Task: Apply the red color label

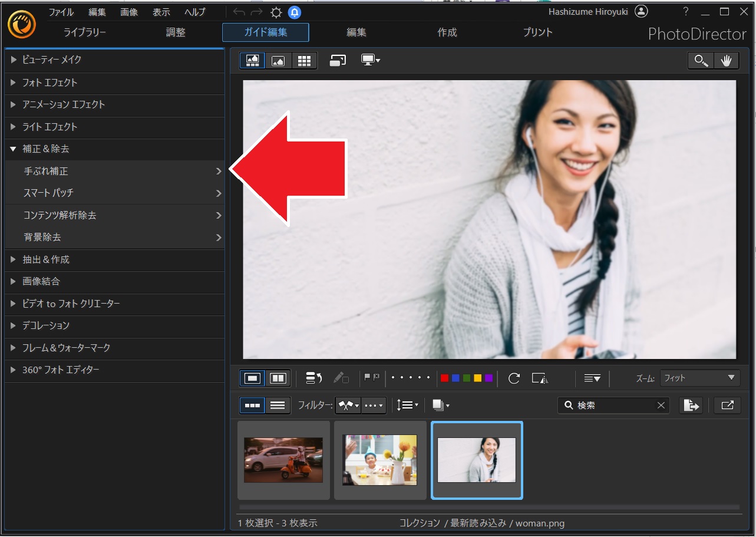Action: (x=444, y=378)
